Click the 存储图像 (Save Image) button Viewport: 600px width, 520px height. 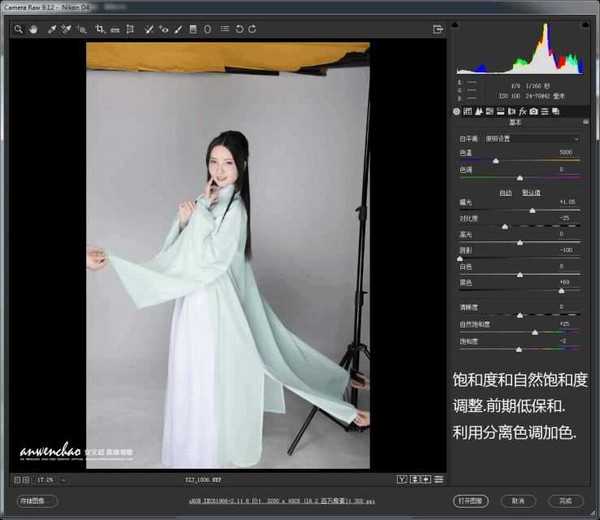click(x=36, y=501)
